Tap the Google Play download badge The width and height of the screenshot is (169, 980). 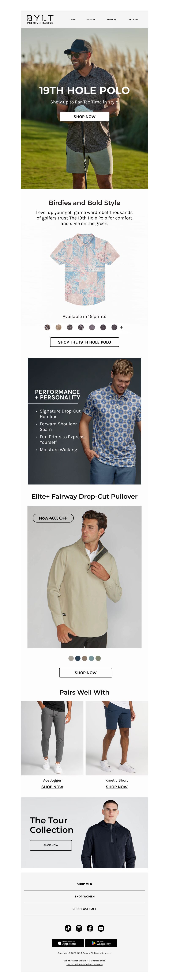pyautogui.click(x=101, y=943)
